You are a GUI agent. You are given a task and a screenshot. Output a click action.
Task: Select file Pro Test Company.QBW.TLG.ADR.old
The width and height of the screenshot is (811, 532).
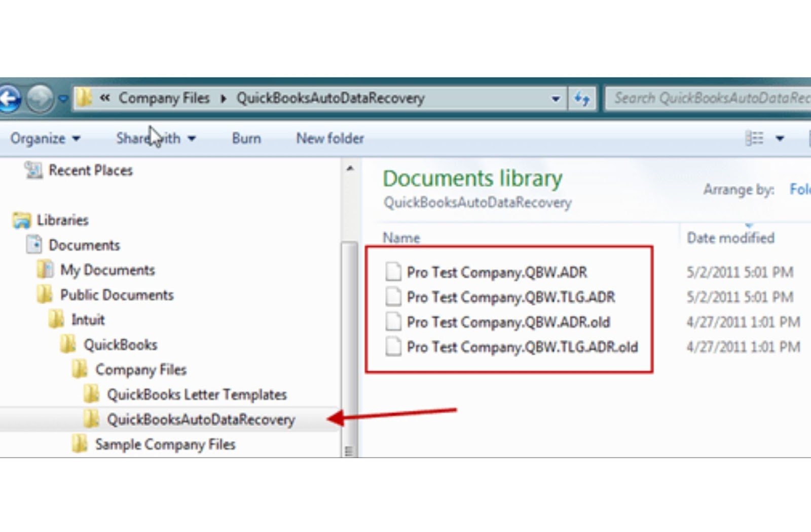522,347
